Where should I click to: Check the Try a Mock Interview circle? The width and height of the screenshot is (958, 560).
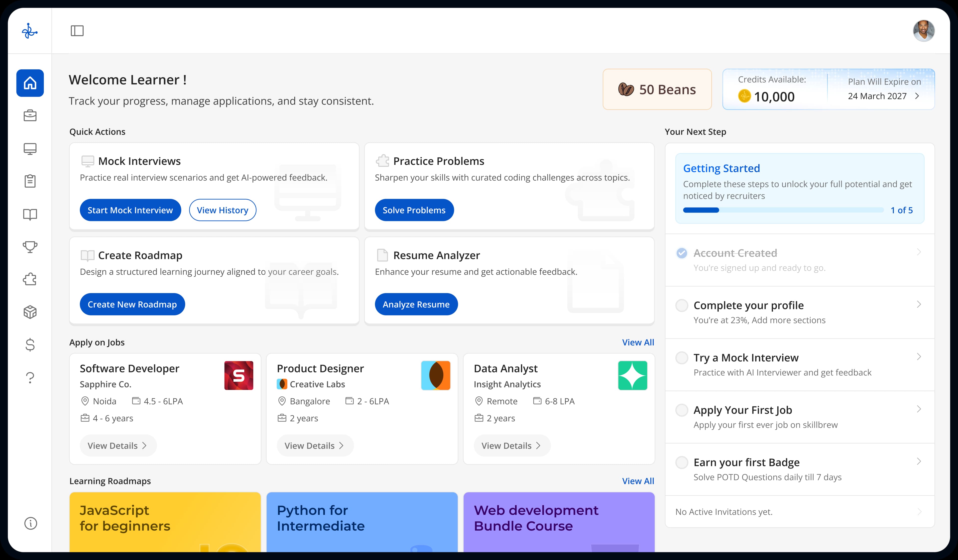click(x=682, y=358)
